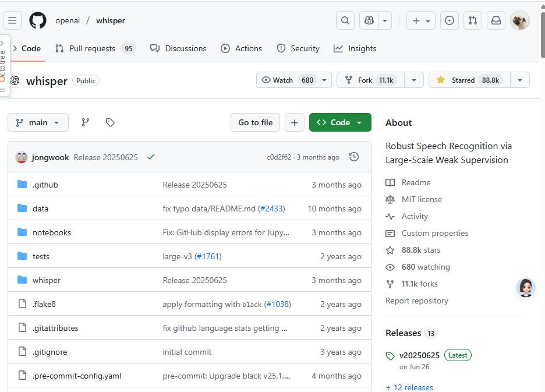Open the issues icon in header
Image resolution: width=545 pixels, height=392 pixels.
pyautogui.click(x=449, y=20)
